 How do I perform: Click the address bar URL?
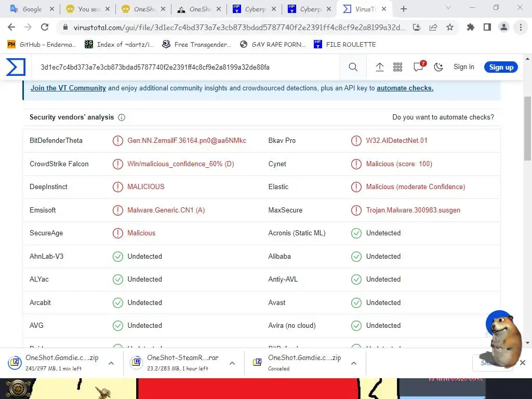point(239,27)
